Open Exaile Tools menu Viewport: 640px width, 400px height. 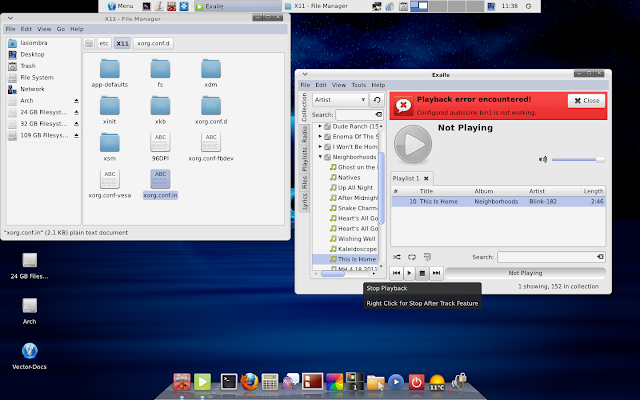[359, 85]
